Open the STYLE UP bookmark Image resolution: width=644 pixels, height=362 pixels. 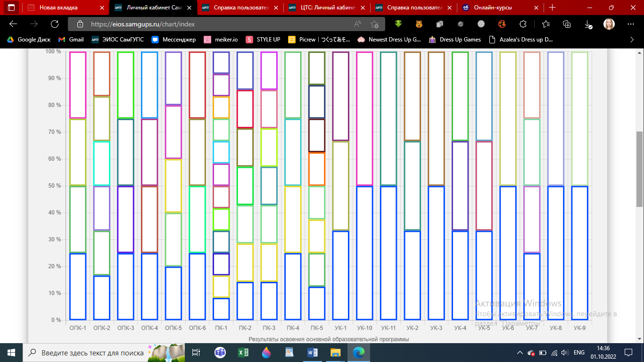[263, 40]
